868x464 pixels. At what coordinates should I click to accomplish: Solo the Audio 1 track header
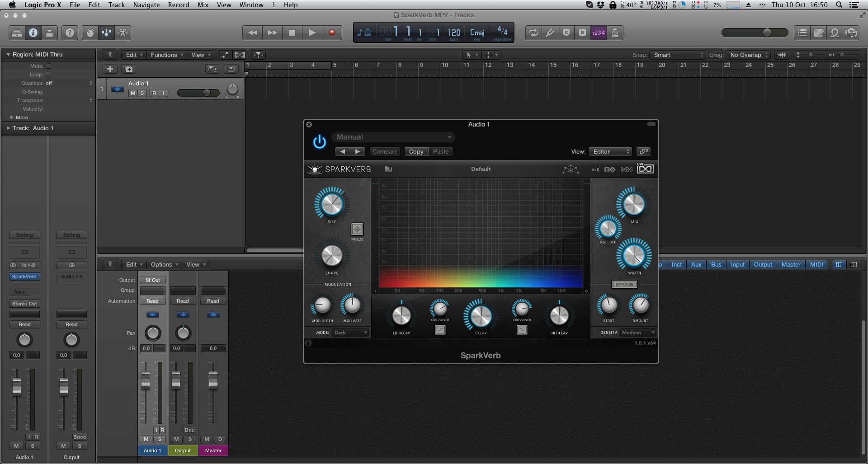(142, 93)
